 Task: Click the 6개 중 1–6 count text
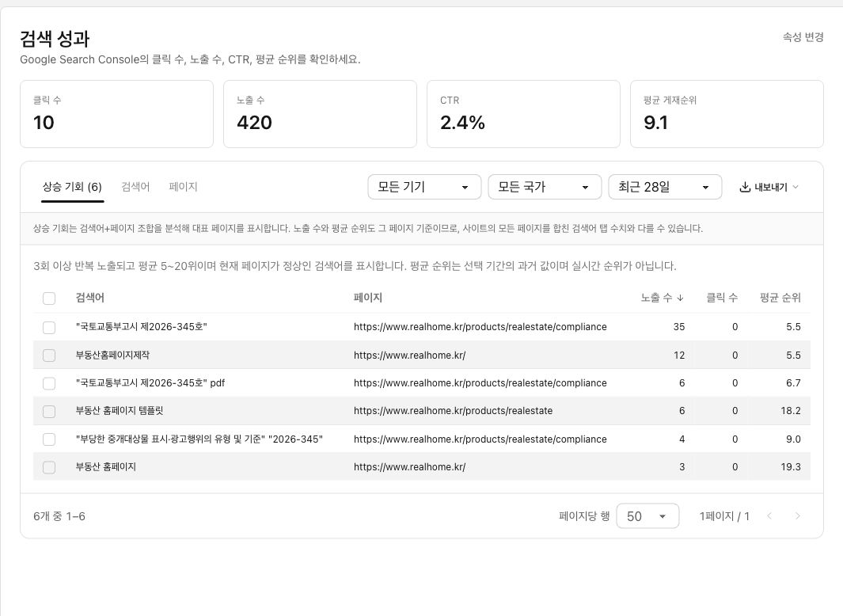coord(59,516)
